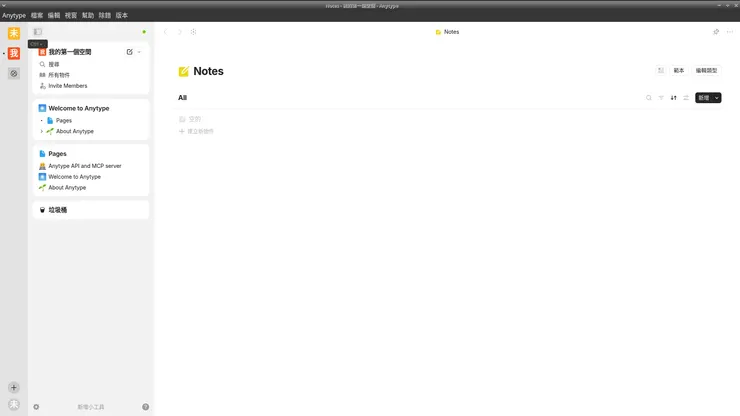Open the 幫助 help menu
Viewport: 740px width, 416px height.
(88, 15)
